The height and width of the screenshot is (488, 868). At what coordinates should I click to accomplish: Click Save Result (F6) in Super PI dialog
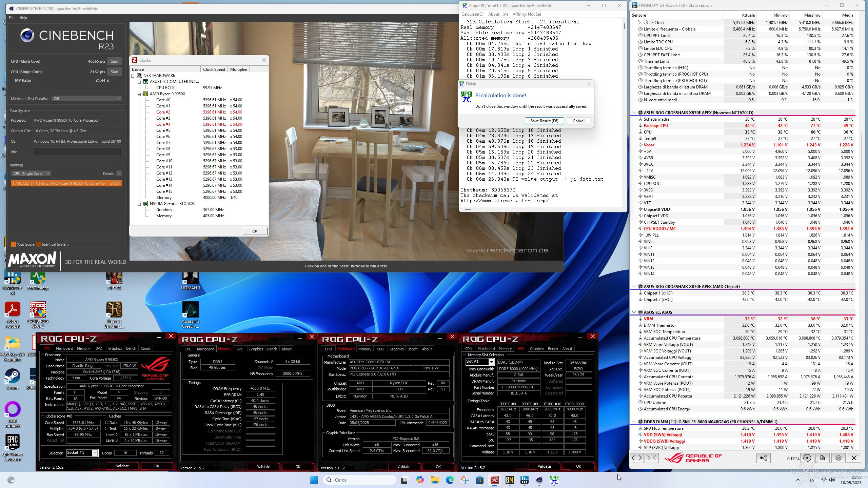pos(544,121)
